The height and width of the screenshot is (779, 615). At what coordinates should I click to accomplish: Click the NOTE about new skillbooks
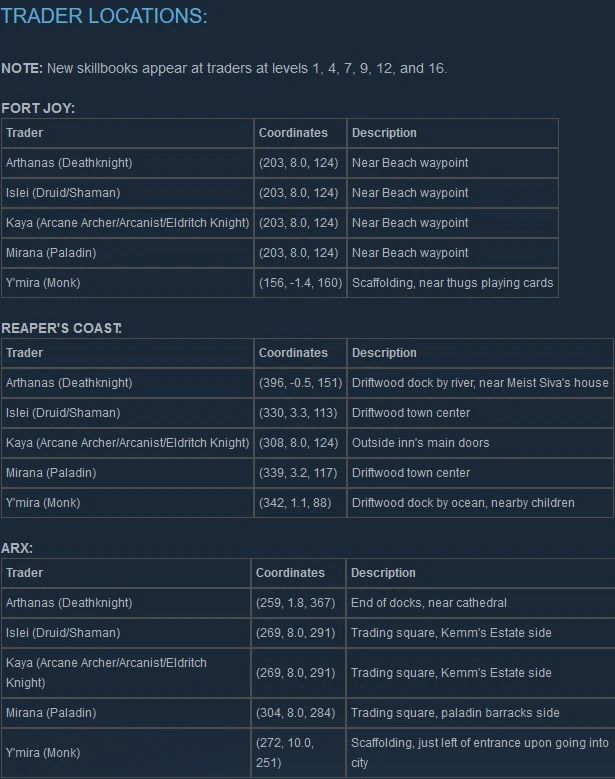(224, 68)
